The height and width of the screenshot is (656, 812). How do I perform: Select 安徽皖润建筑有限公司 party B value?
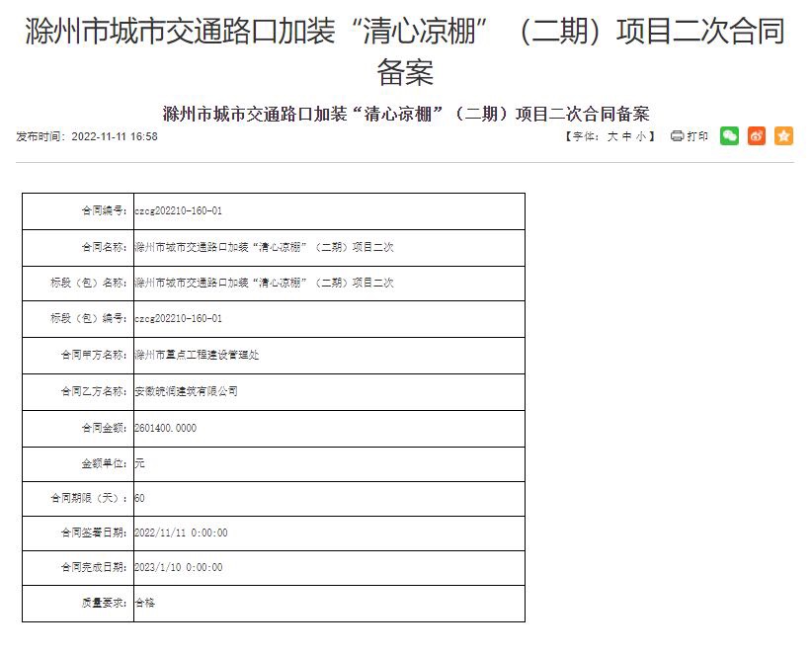pos(187,391)
